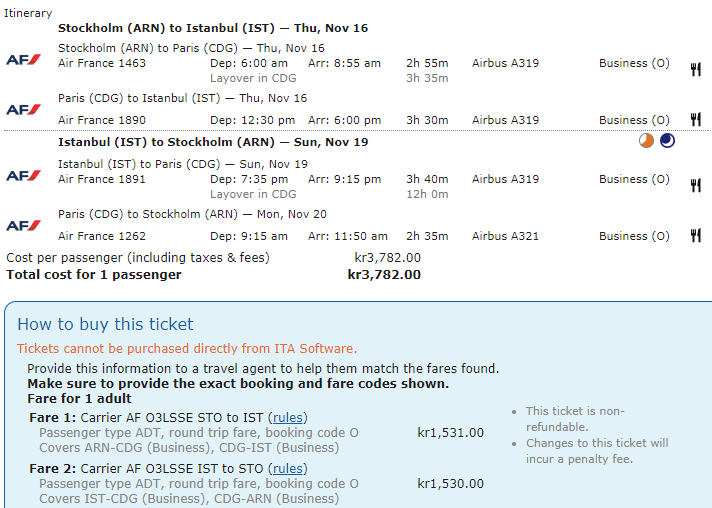Click the Air France logo for flight 1891
This screenshot has height=508, width=712.
23,176
